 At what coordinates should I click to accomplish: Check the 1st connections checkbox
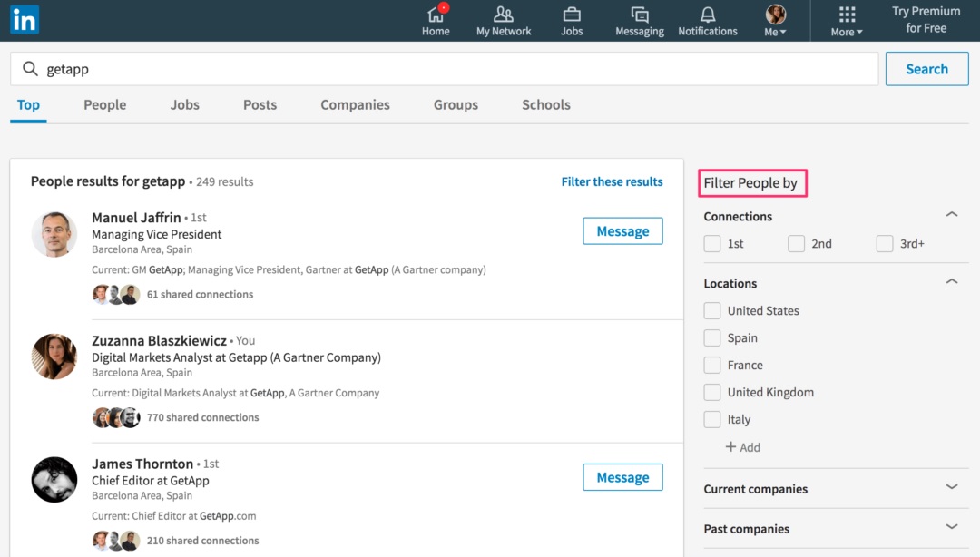712,243
